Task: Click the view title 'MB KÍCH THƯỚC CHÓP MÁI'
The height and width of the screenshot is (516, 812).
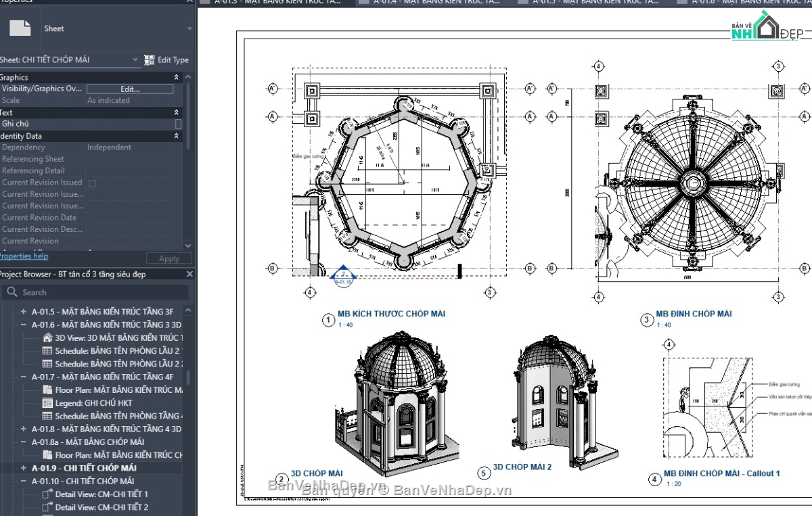Action: [391, 314]
